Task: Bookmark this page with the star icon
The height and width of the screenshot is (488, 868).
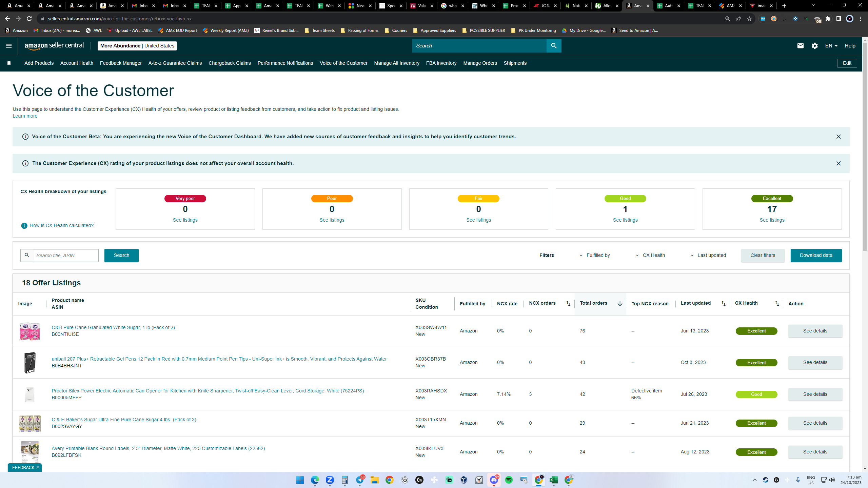Action: coord(749,19)
